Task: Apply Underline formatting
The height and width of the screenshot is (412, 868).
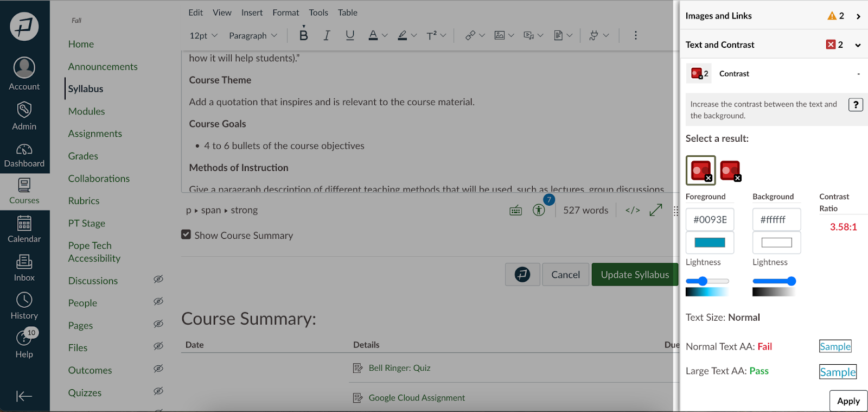Action: click(350, 35)
